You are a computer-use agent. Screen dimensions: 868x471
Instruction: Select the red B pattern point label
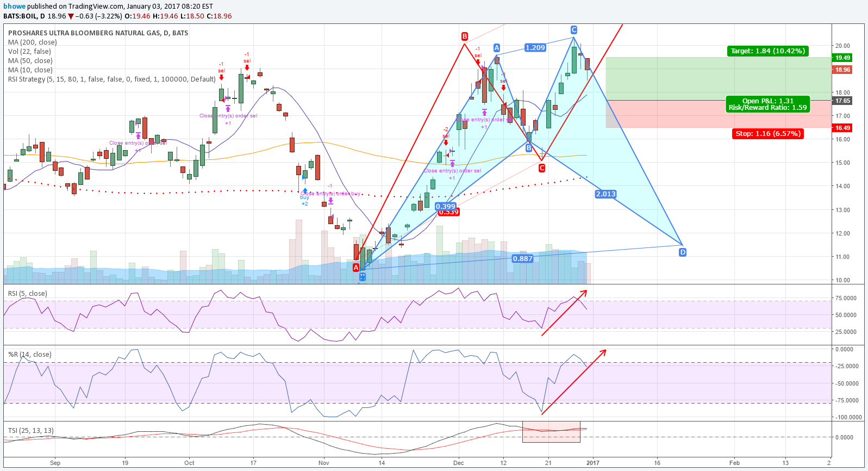[x=465, y=36]
